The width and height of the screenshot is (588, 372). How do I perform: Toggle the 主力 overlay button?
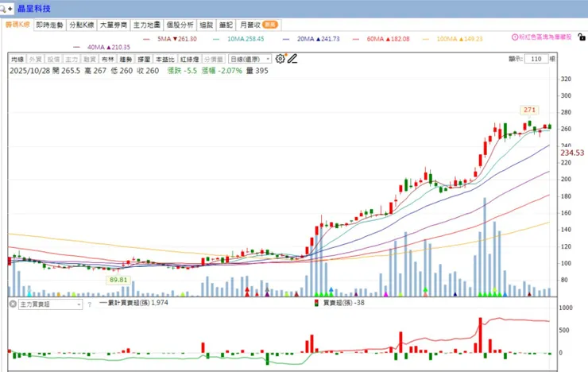(x=72, y=60)
